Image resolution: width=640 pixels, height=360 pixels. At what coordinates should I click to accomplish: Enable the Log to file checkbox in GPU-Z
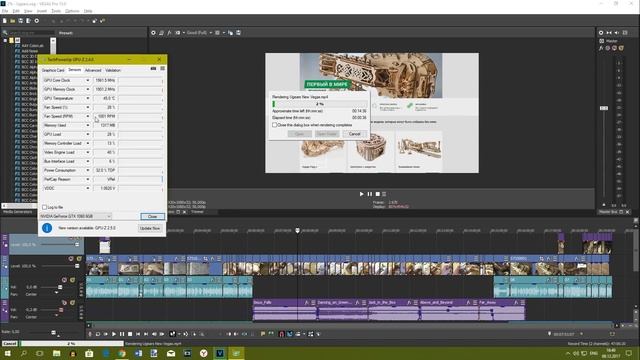point(44,207)
